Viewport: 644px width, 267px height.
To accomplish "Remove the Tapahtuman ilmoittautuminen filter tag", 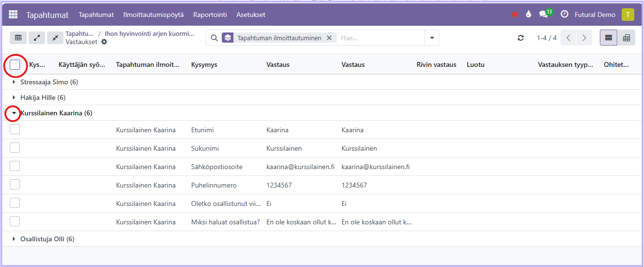I will 329,38.
